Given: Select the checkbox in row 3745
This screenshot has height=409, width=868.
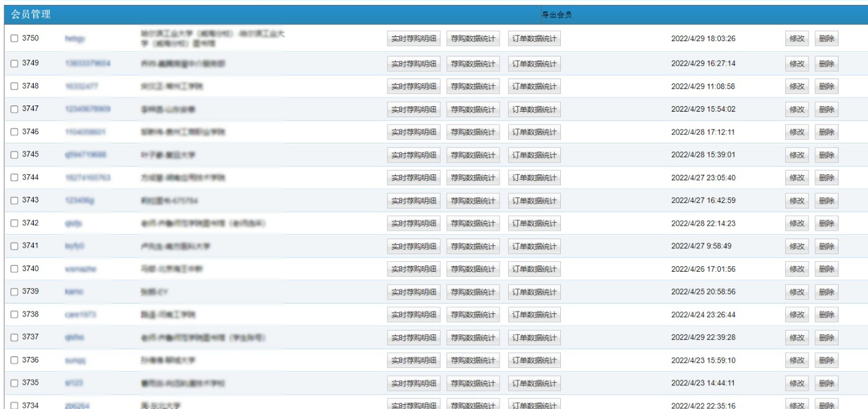Looking at the screenshot, I should (15, 155).
